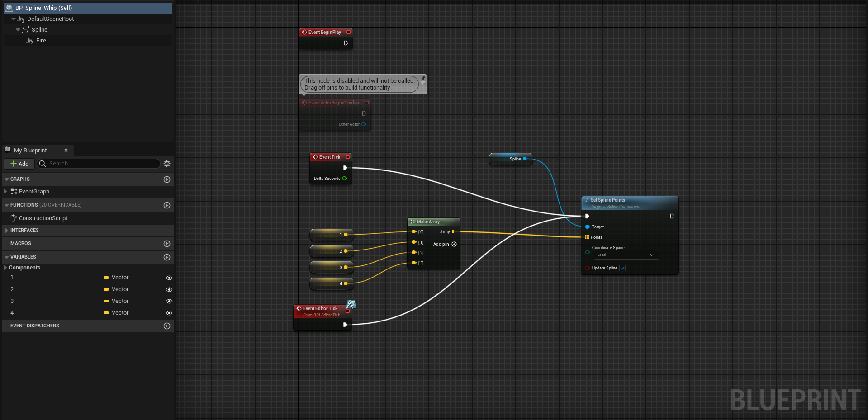Click the Add button in My Blueprint
This screenshot has height=420, width=868.
pyautogui.click(x=19, y=164)
